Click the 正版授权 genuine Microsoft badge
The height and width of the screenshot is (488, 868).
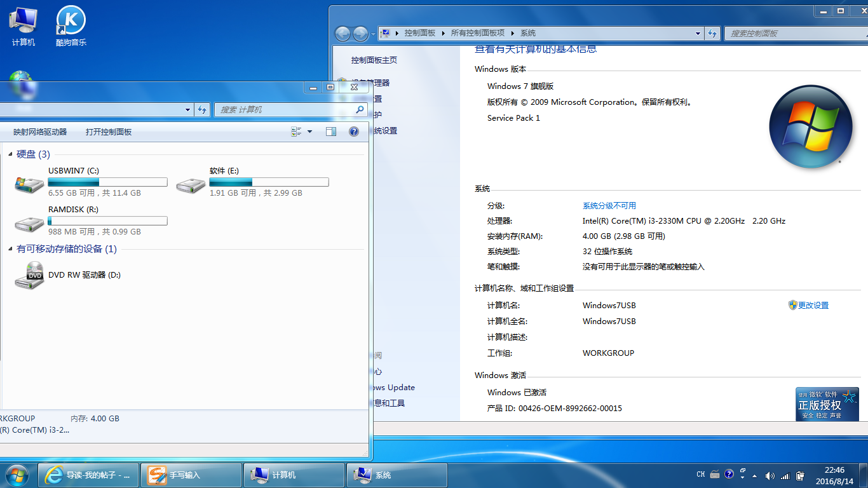click(x=827, y=404)
